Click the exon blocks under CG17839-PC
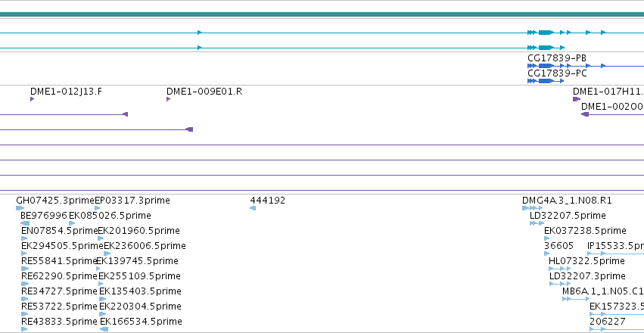This screenshot has height=333, width=644. 546,81
